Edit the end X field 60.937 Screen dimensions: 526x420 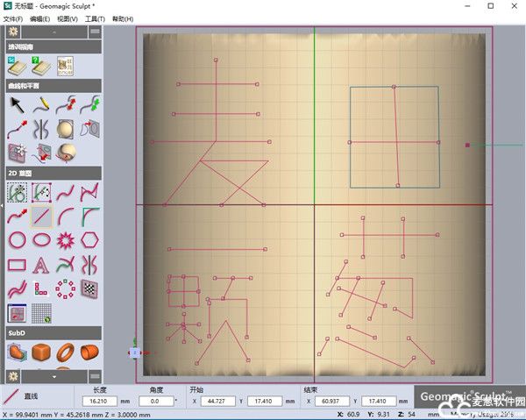[331, 401]
